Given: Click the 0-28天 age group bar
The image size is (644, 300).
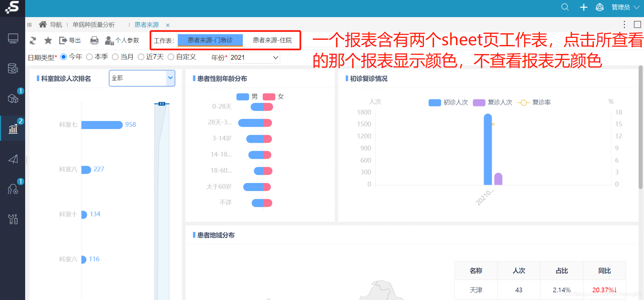Looking at the screenshot, I should click(x=262, y=107).
